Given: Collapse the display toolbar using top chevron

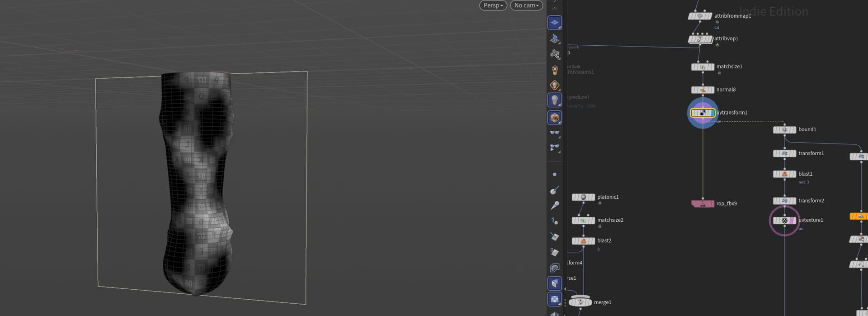Looking at the screenshot, I should coord(555,9).
